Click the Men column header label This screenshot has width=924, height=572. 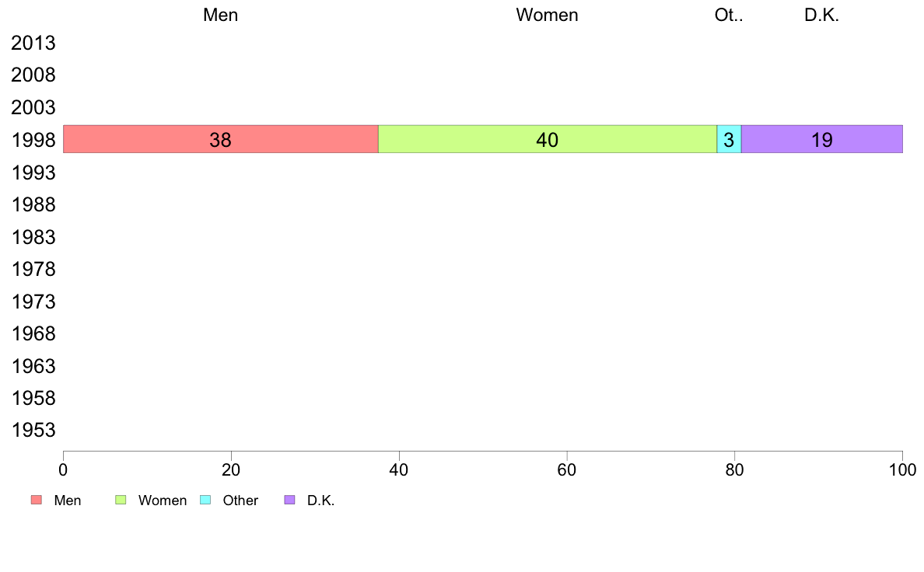pyautogui.click(x=220, y=15)
